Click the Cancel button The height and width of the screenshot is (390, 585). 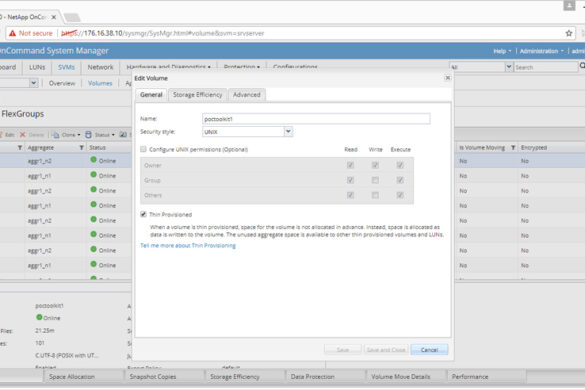tap(429, 350)
